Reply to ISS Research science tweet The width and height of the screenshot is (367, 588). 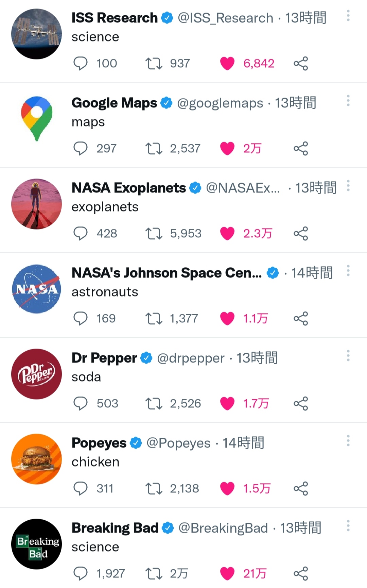click(x=81, y=64)
